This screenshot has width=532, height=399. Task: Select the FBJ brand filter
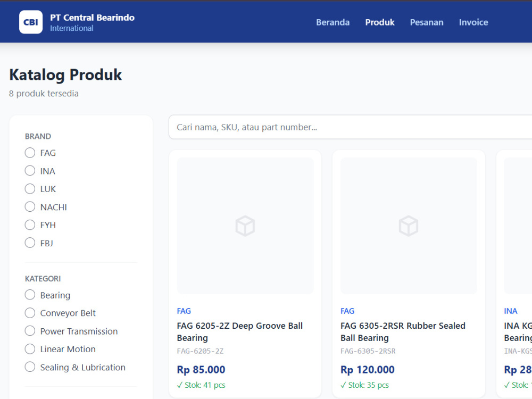click(x=30, y=243)
